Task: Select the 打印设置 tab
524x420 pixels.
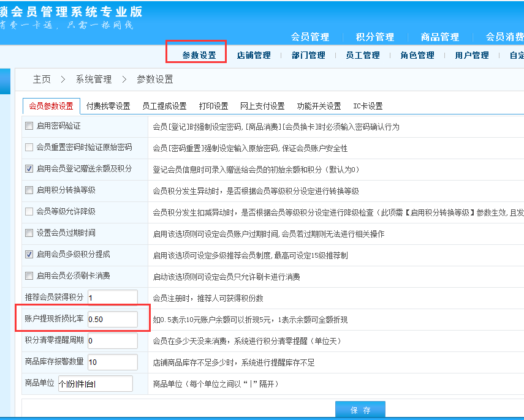Action: pos(213,106)
